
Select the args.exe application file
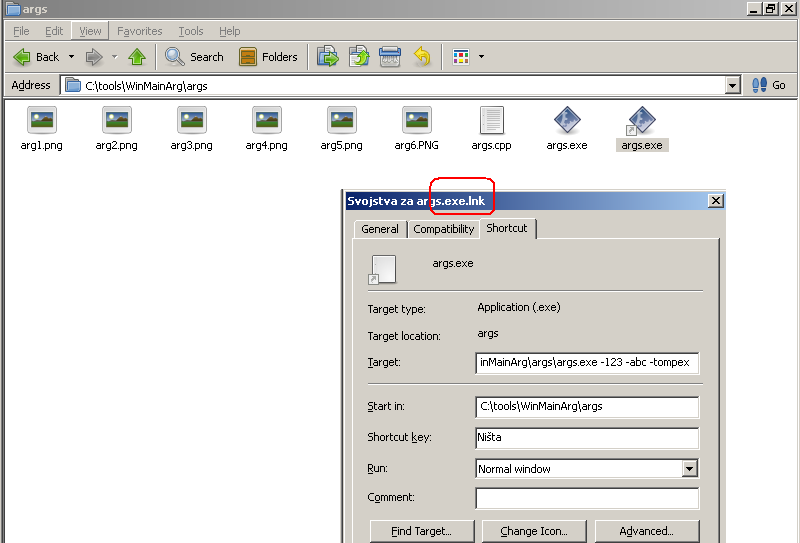[x=567, y=129]
